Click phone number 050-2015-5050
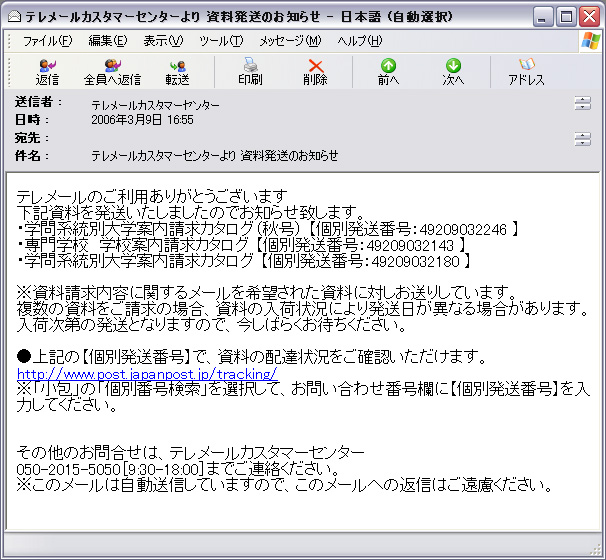 [x=68, y=469]
